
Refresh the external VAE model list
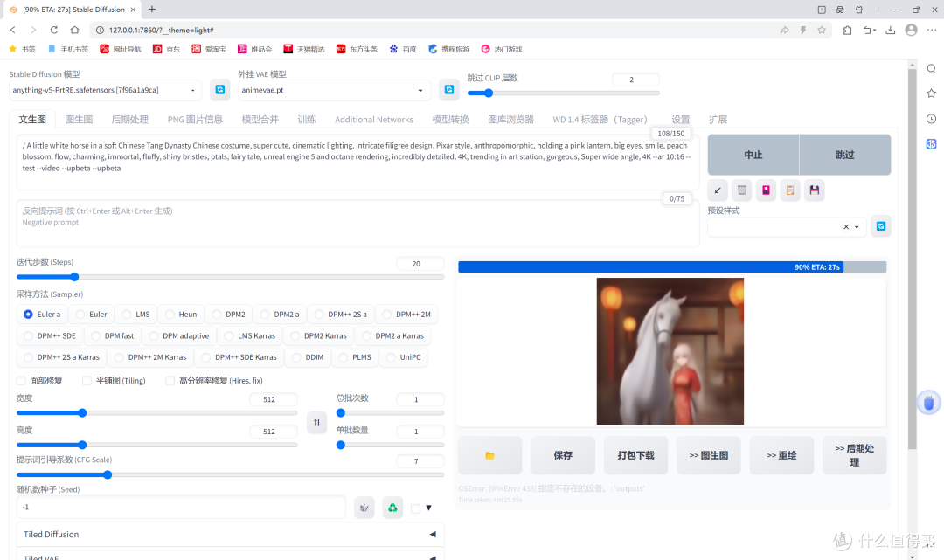pos(449,90)
